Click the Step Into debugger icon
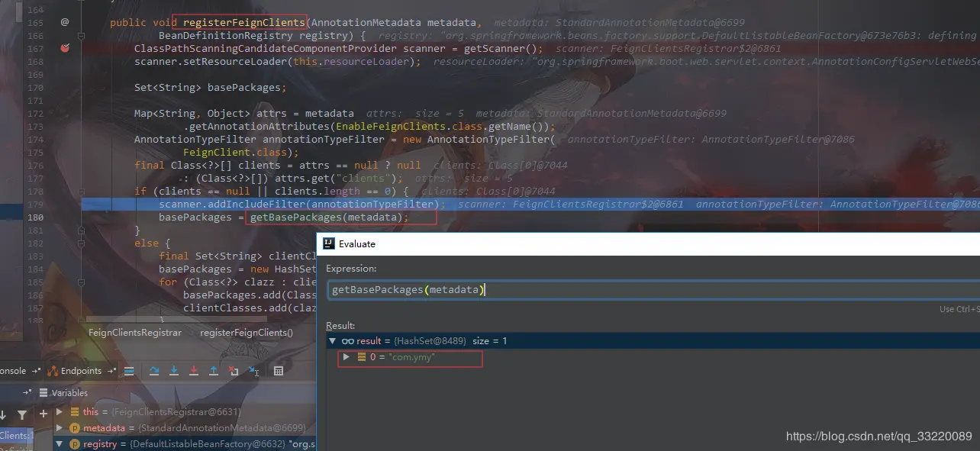 174,371
